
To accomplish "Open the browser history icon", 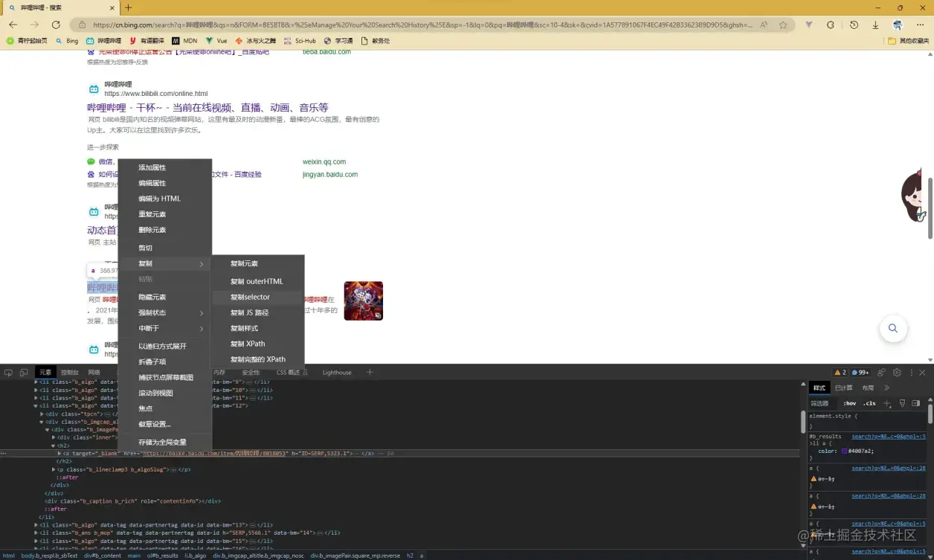I will [854, 25].
